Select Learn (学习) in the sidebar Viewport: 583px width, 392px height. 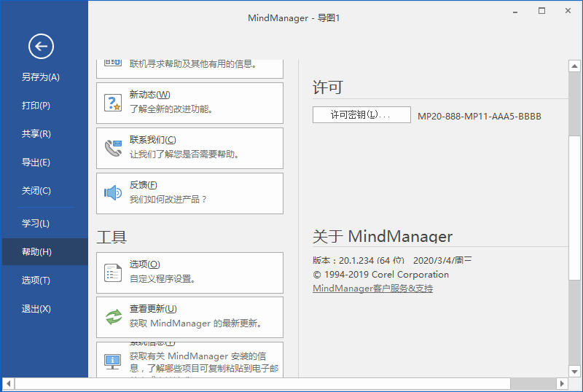(x=36, y=224)
